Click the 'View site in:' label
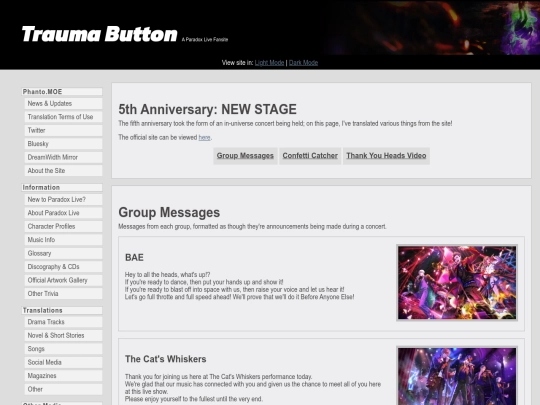540x405 pixels. 237,63
